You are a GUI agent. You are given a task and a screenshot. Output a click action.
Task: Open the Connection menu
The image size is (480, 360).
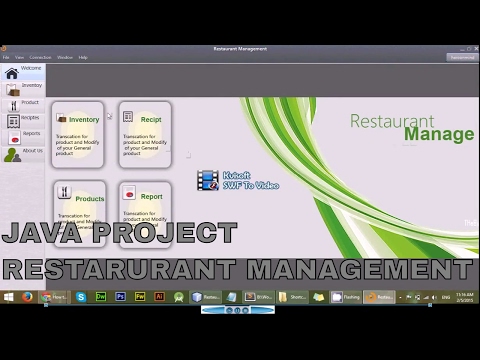tap(40, 57)
